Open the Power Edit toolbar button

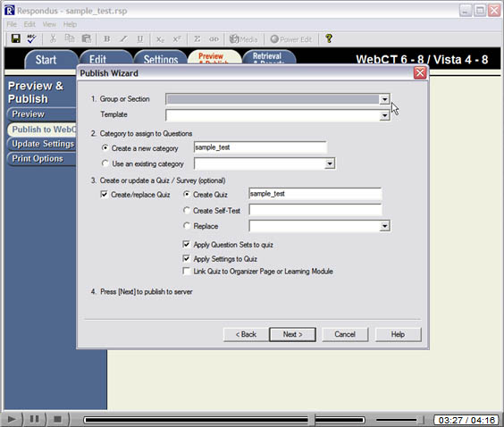291,39
